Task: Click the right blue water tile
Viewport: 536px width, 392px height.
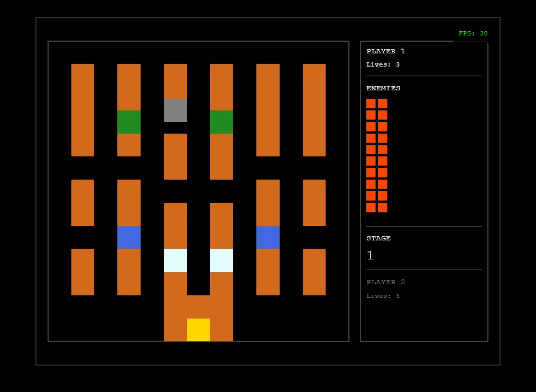Action: pyautogui.click(x=268, y=237)
